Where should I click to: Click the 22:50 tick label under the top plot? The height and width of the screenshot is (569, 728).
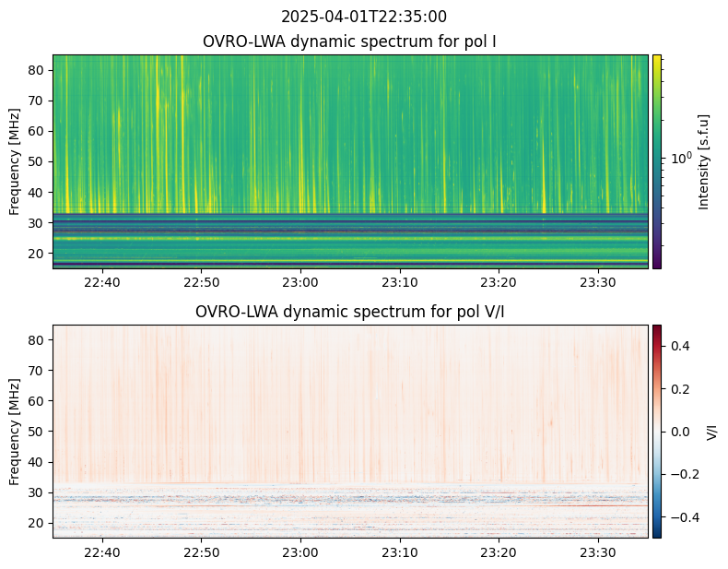pyautogui.click(x=202, y=282)
